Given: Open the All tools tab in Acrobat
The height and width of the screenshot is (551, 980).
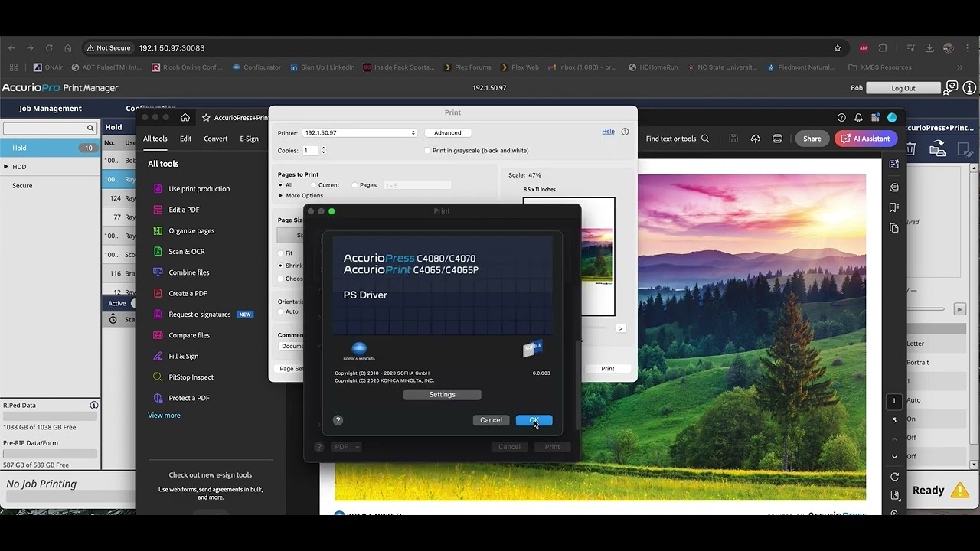Looking at the screenshot, I should click(x=155, y=139).
